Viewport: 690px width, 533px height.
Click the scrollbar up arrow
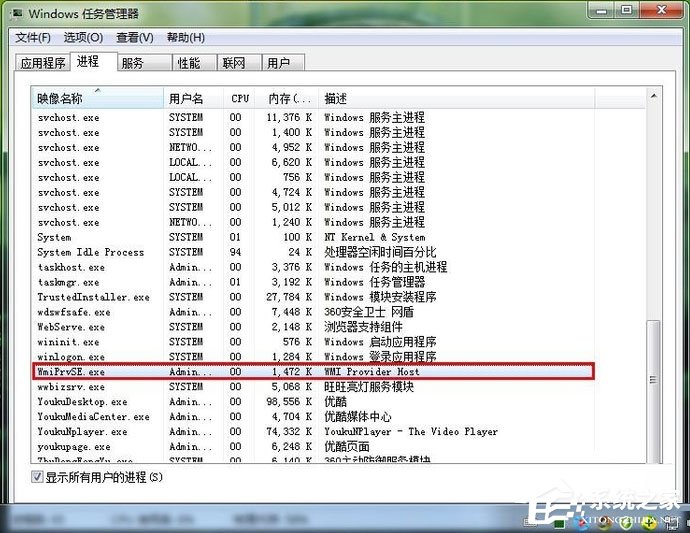pos(654,96)
